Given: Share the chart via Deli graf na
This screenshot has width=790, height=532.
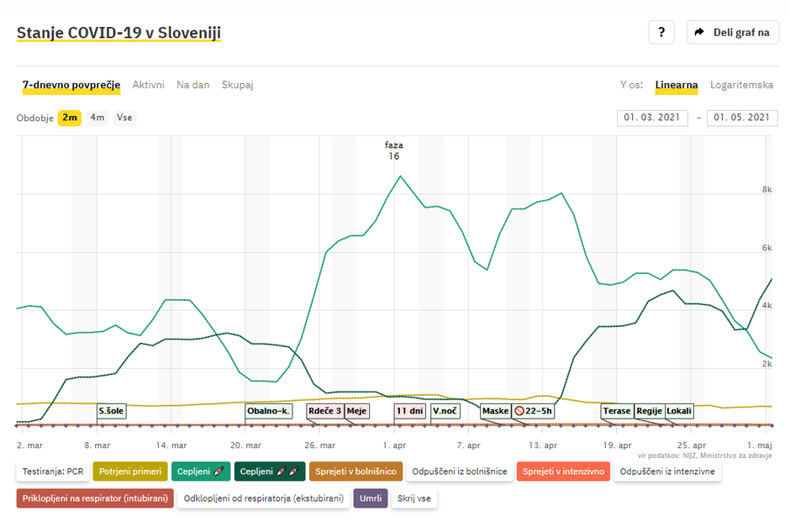Looking at the screenshot, I should click(733, 33).
